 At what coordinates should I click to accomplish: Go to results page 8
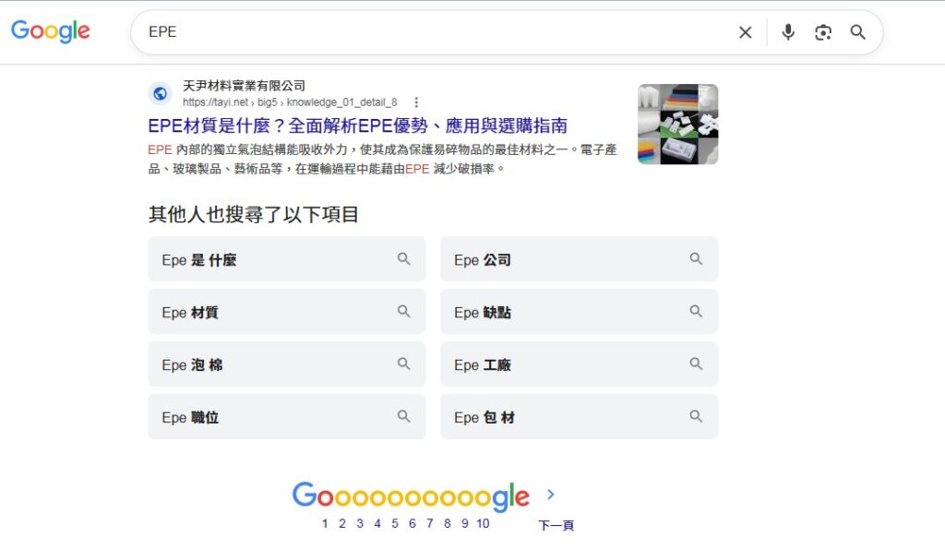(x=448, y=523)
